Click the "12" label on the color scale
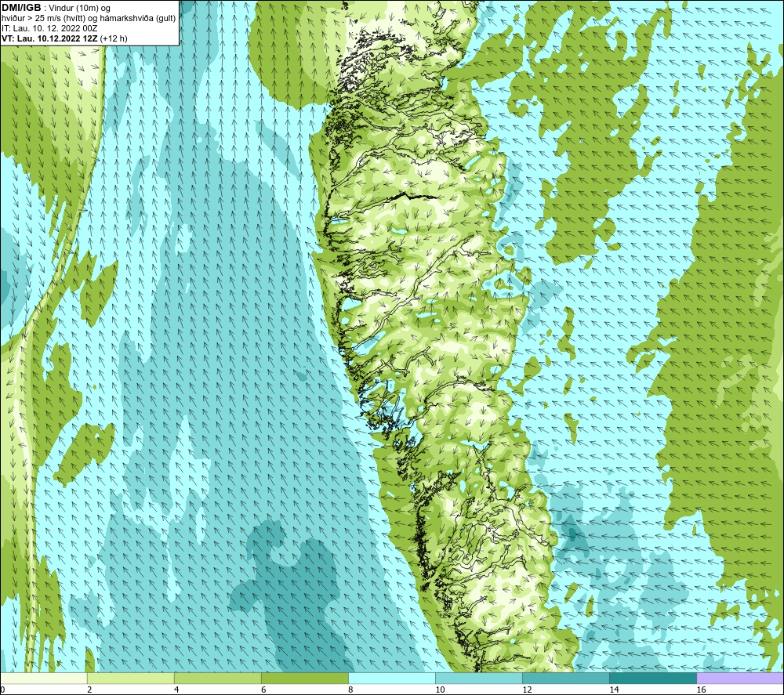Image resolution: width=784 pixels, height=695 pixels. tap(527, 690)
